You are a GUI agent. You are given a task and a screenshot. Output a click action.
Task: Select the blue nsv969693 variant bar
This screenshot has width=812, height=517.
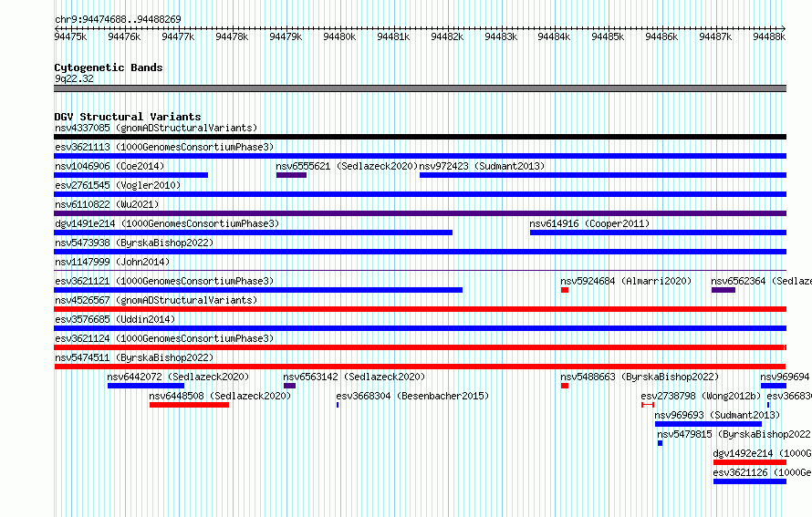708,424
